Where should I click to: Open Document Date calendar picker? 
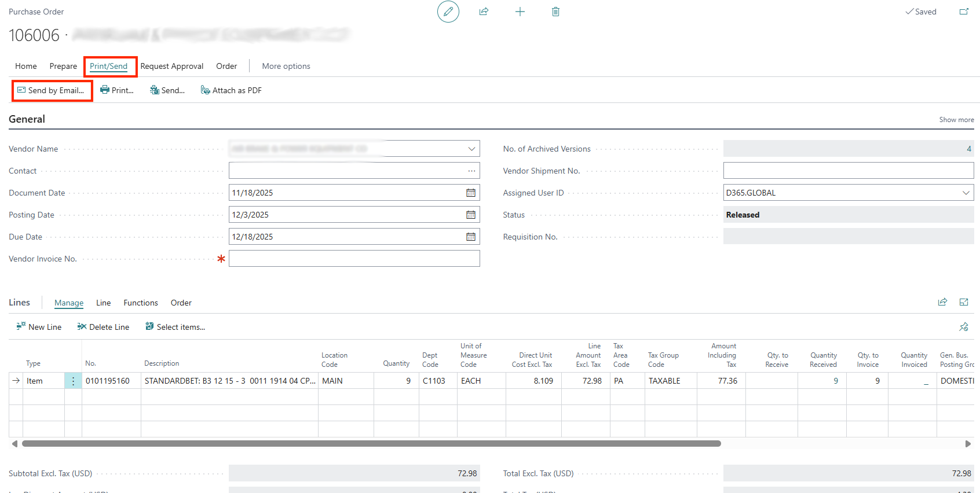point(471,193)
